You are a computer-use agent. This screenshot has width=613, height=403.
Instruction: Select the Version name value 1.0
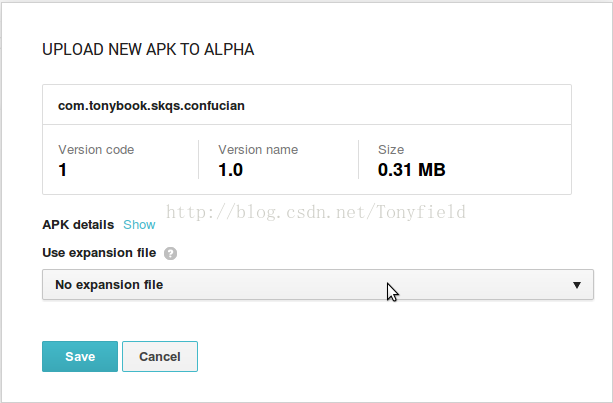pos(231,170)
